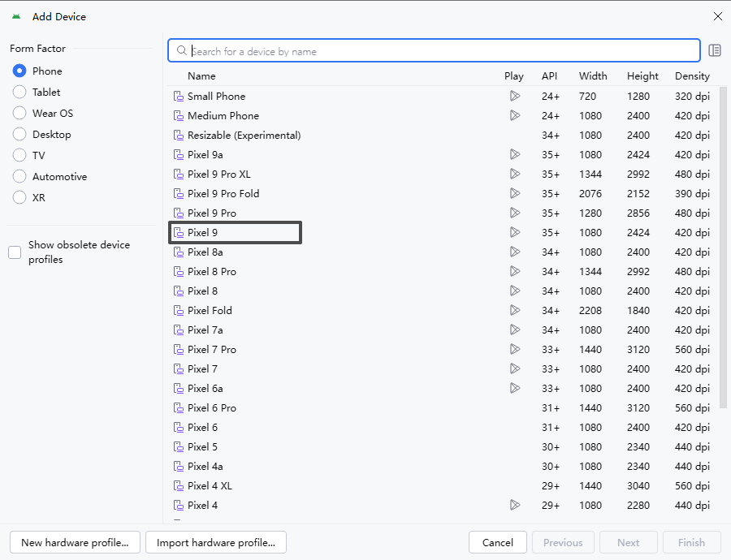
Task: Click the Play Store icon in Pixel 9a row
Action: [x=515, y=155]
